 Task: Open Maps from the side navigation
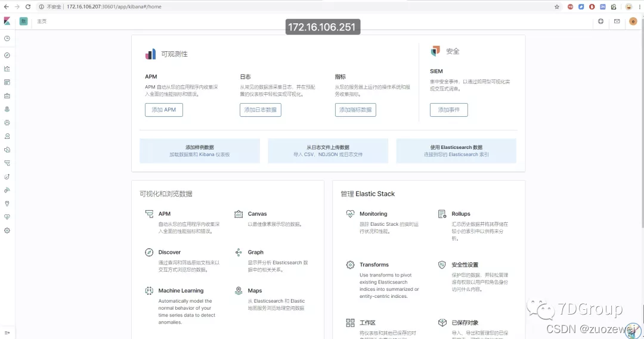tap(7, 110)
